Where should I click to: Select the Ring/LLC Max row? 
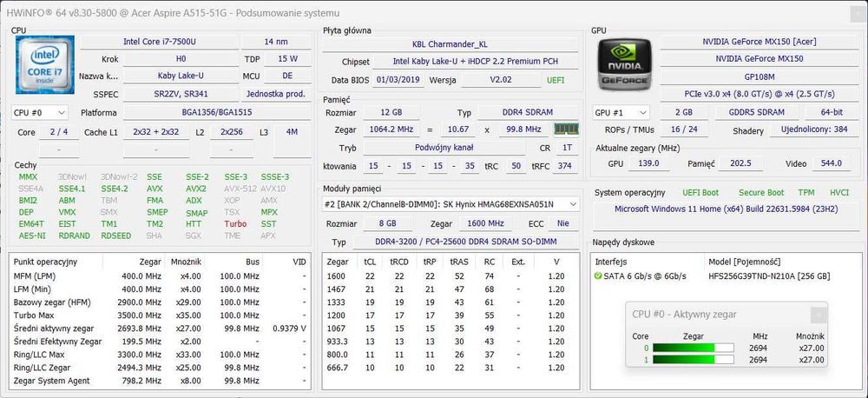coord(160,355)
